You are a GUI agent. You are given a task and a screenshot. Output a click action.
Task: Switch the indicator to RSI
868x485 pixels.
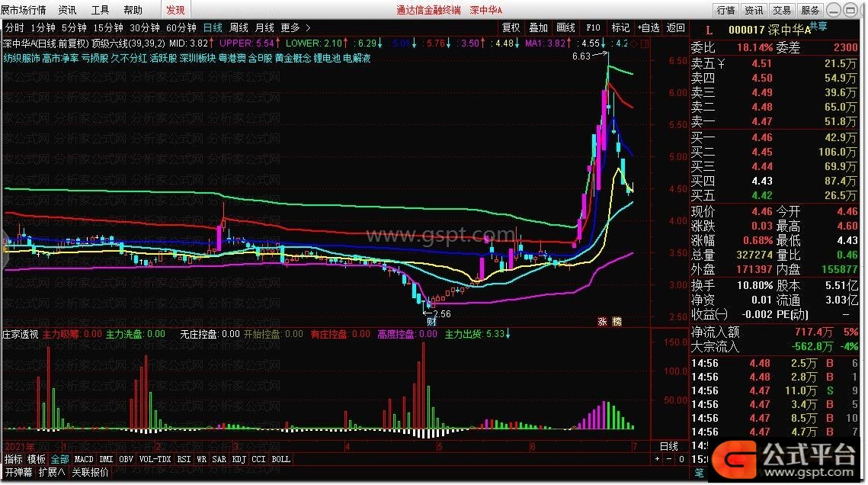pyautogui.click(x=184, y=459)
